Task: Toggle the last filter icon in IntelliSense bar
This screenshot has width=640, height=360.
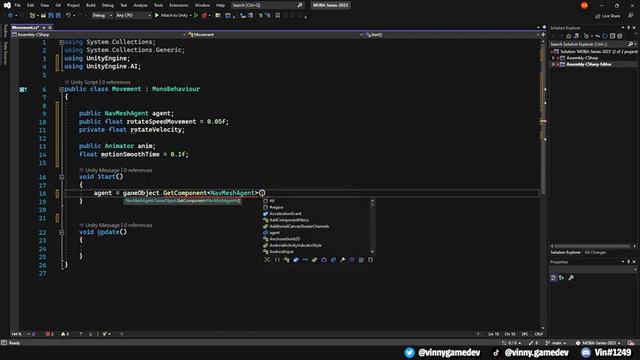Action: 371,260
